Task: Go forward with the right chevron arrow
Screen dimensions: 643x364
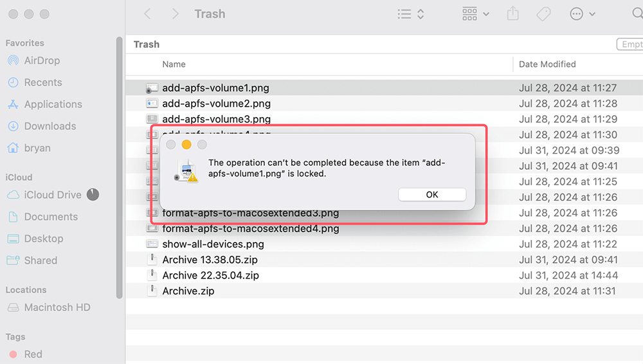Action: click(x=174, y=14)
